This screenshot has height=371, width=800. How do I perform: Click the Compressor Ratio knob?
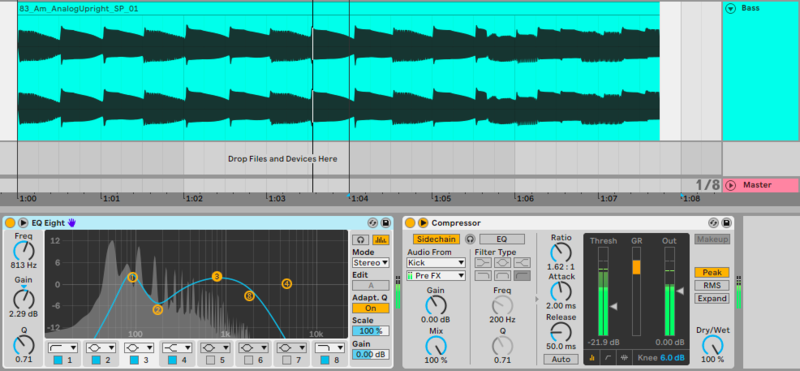(561, 253)
